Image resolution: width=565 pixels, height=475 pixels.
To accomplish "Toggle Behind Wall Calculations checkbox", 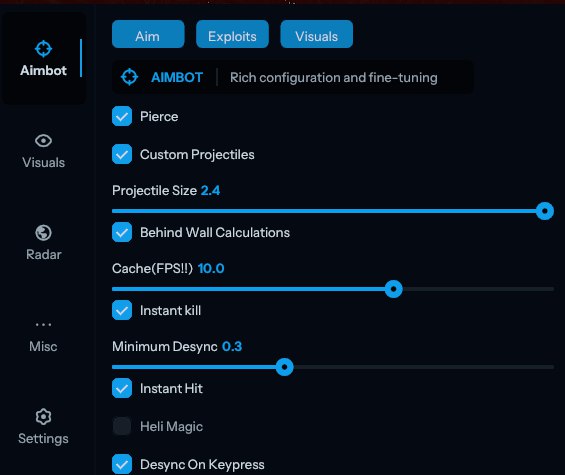I will click(x=122, y=232).
